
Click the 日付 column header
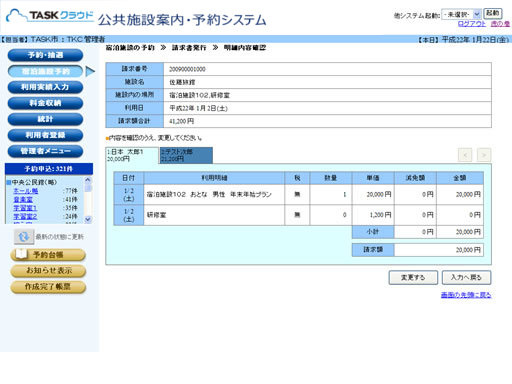tap(129, 178)
